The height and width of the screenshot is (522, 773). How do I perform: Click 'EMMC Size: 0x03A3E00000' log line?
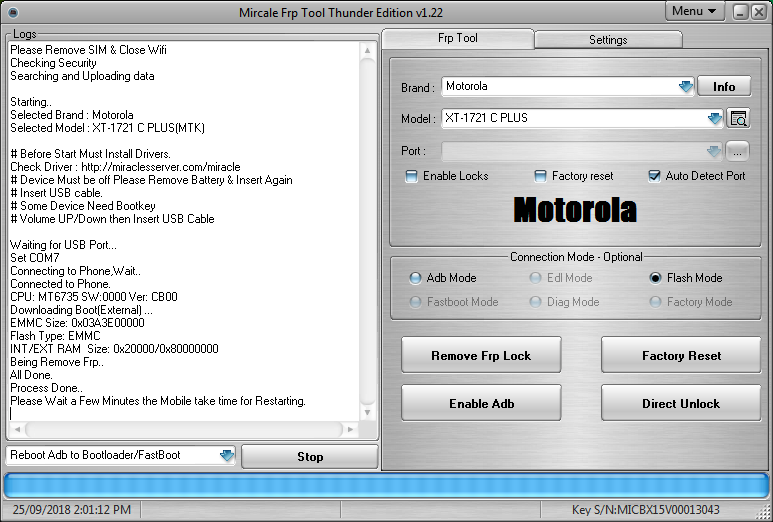77,323
